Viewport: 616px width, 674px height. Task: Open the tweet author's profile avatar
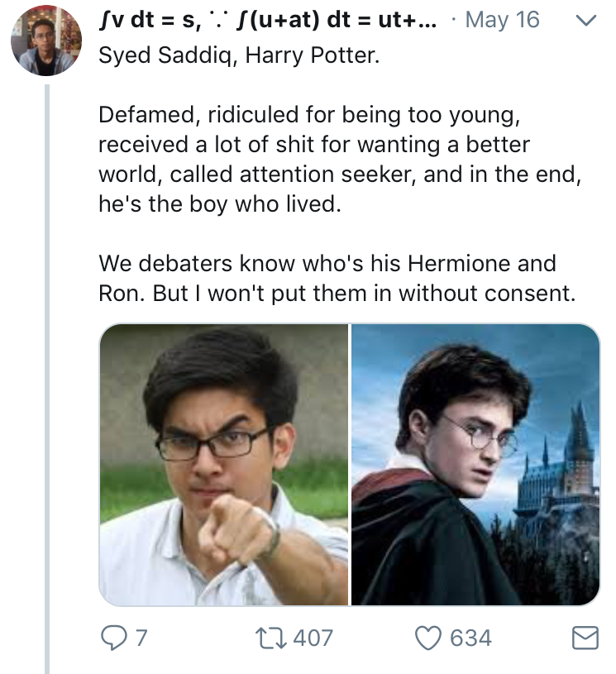click(47, 41)
